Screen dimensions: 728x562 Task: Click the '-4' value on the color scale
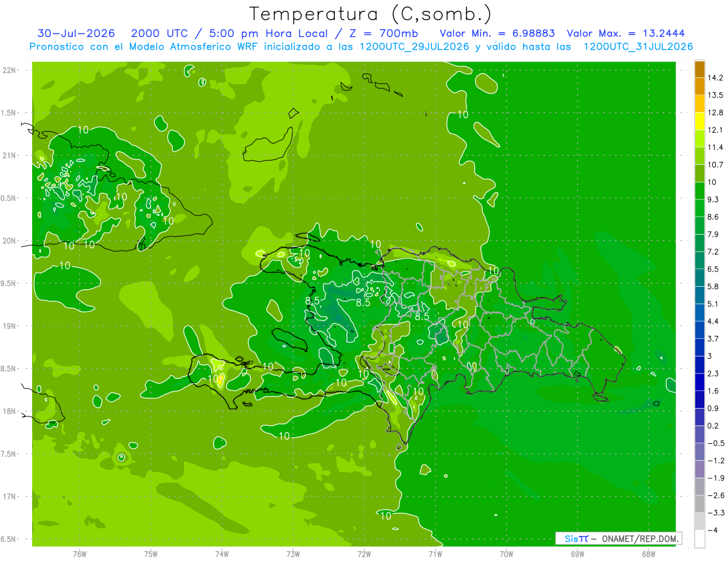click(713, 529)
